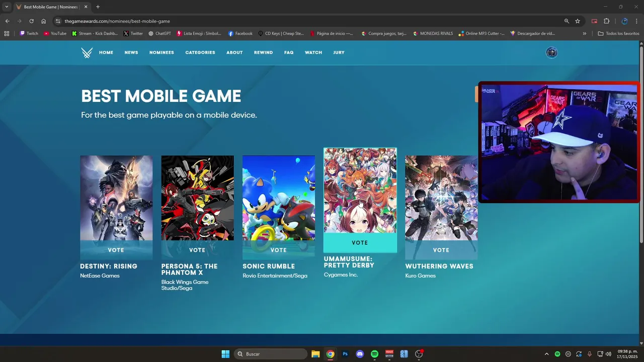Click the browser home icon
The image size is (644, 362).
pos(43,21)
